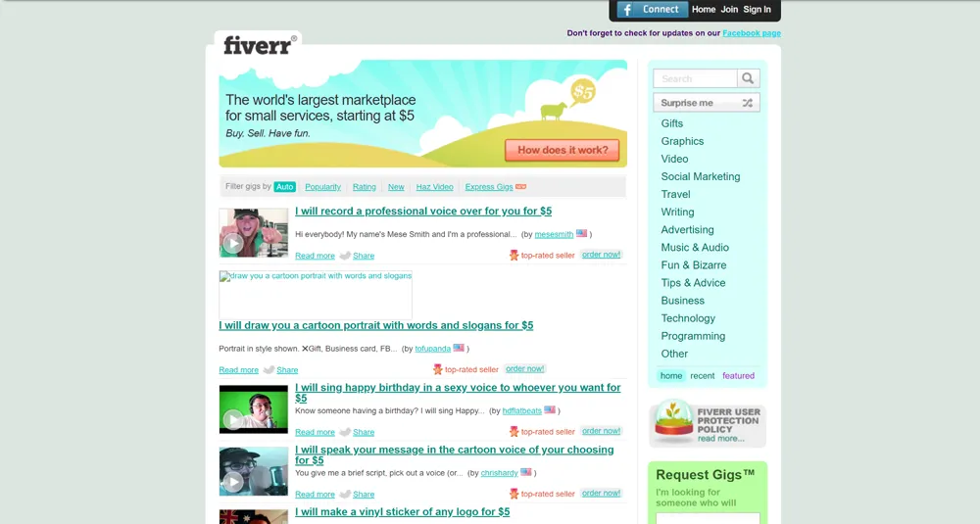The image size is (980, 524).
Task: Open the cartoon voice message gig title
Action: (455, 454)
